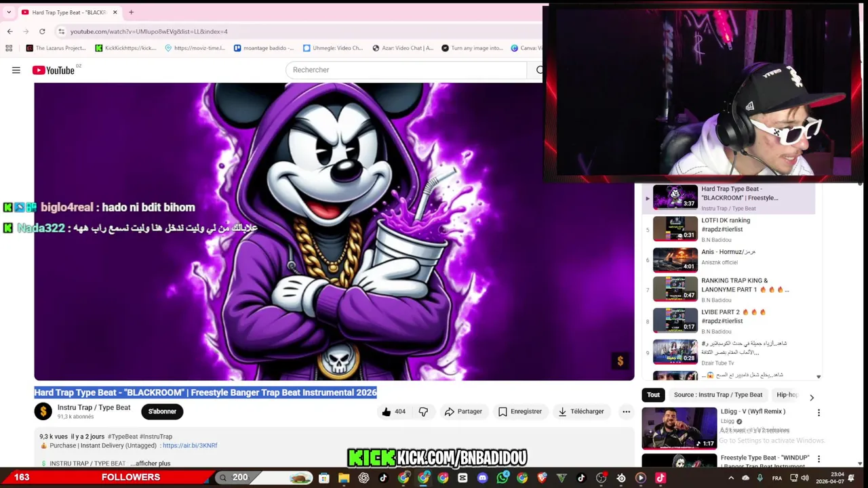This screenshot has height=488, width=868.
Task: Show next filter chips with right chevron
Action: click(x=812, y=397)
